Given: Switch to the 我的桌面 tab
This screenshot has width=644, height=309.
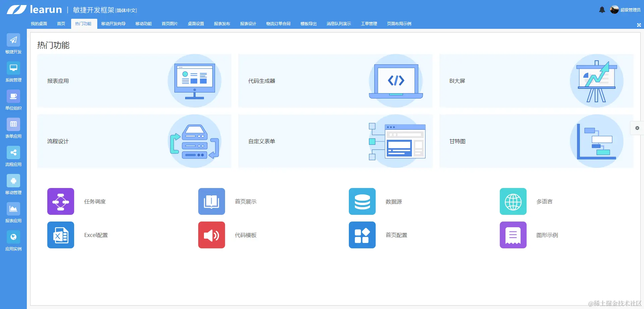Looking at the screenshot, I should coord(39,24).
